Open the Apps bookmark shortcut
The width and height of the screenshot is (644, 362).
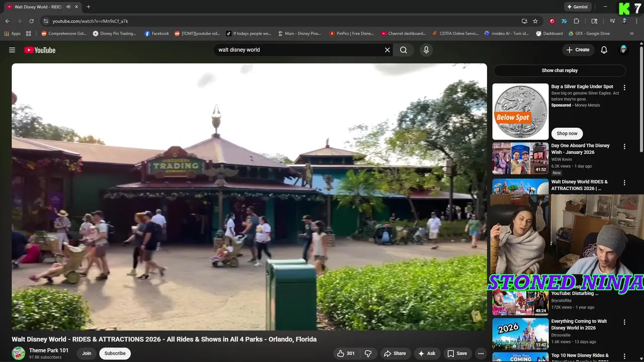click(x=12, y=34)
